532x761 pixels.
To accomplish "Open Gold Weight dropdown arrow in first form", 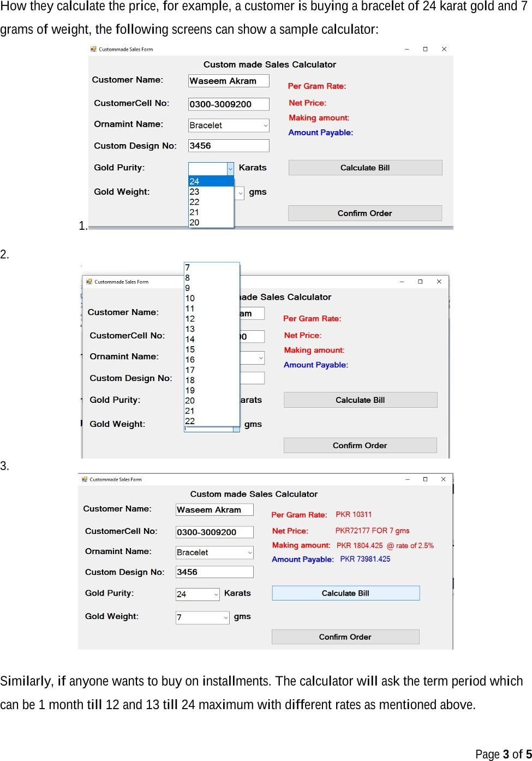I will pyautogui.click(x=240, y=193).
